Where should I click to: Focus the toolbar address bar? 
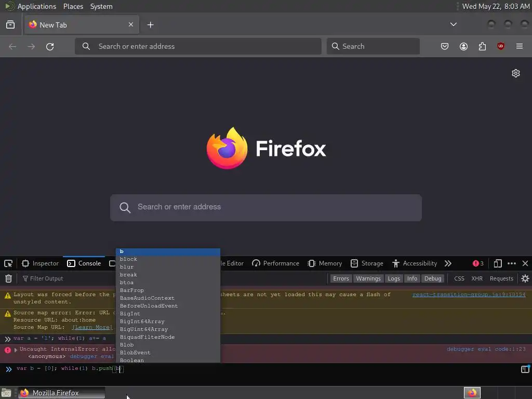[x=198, y=46]
